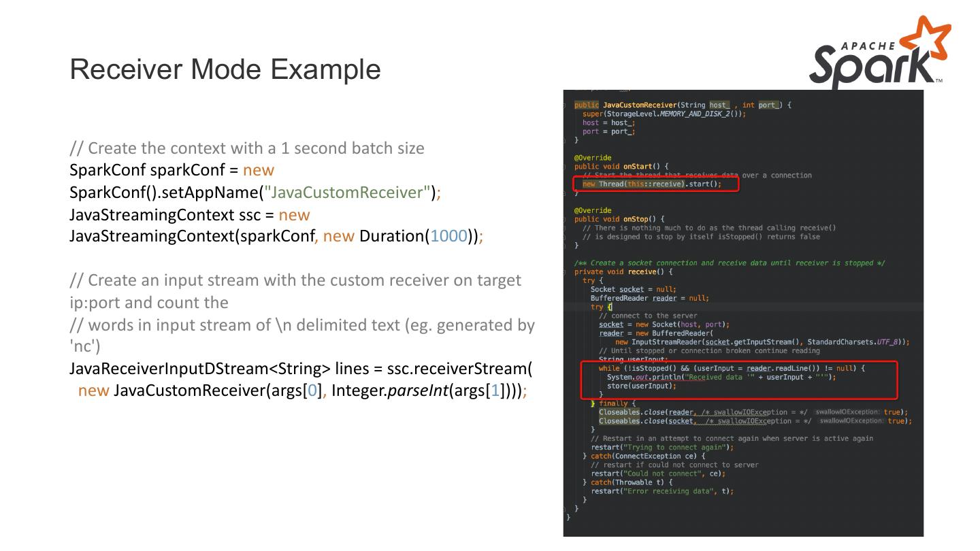
Task: Click 'new Thread(this::receive).start();' in code
Action: [x=651, y=184]
